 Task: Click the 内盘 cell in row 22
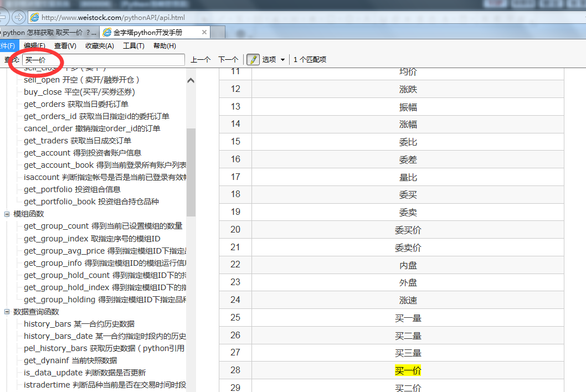(408, 265)
